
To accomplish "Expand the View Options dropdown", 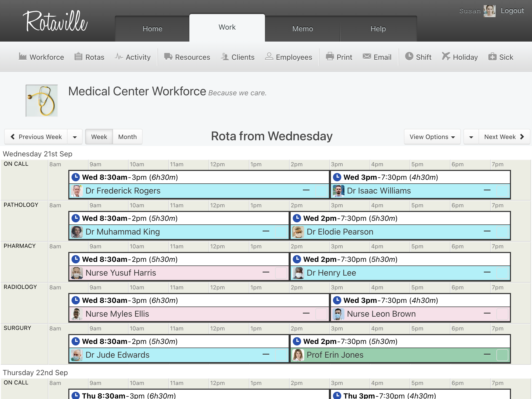I will (x=432, y=137).
